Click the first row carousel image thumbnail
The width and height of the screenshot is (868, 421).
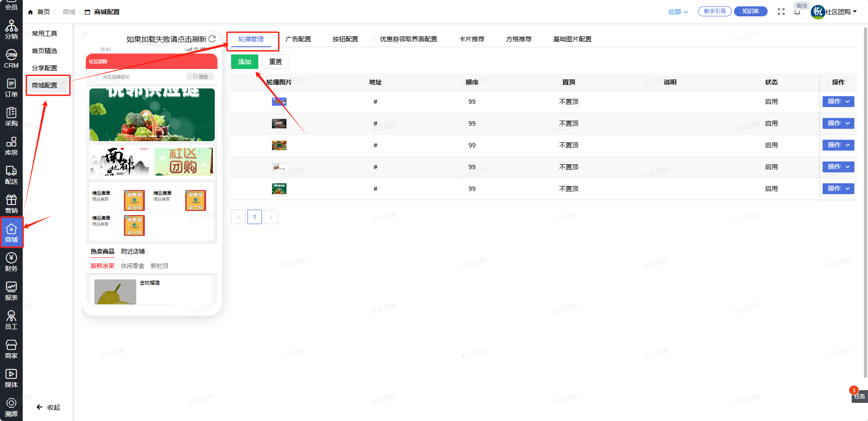pos(279,102)
